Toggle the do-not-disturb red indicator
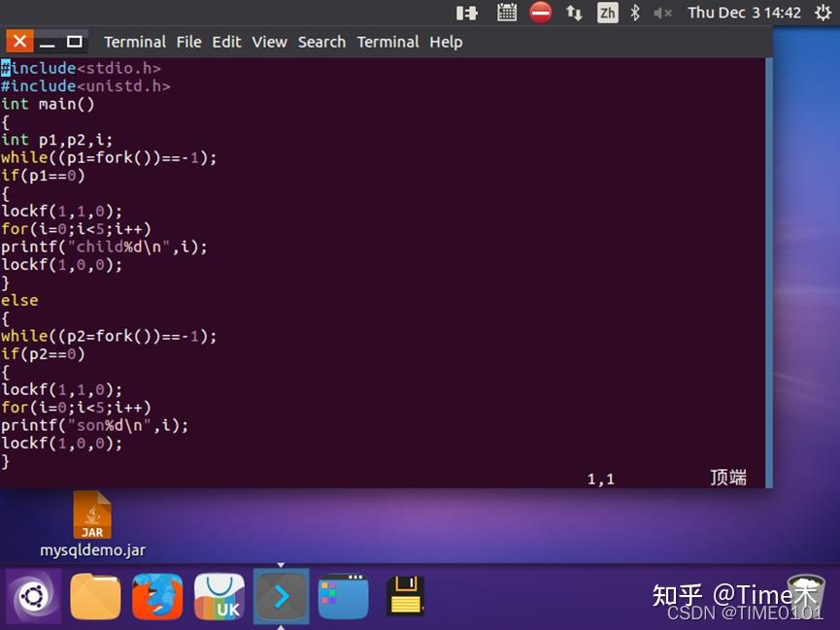The width and height of the screenshot is (840, 630). click(x=540, y=13)
